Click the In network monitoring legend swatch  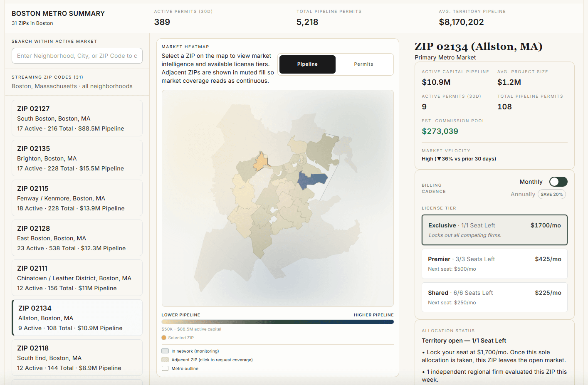[x=165, y=351]
